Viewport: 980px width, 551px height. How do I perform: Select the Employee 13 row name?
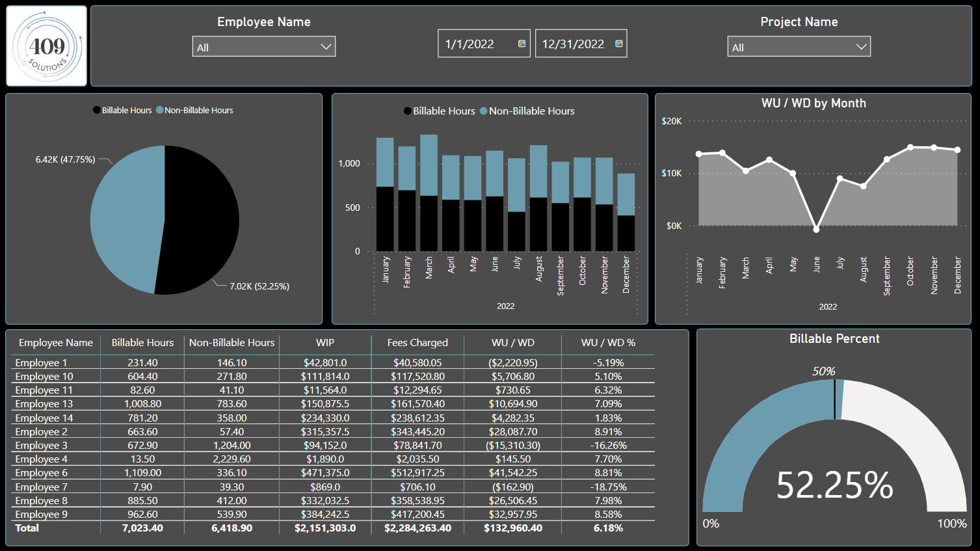pyautogui.click(x=44, y=404)
